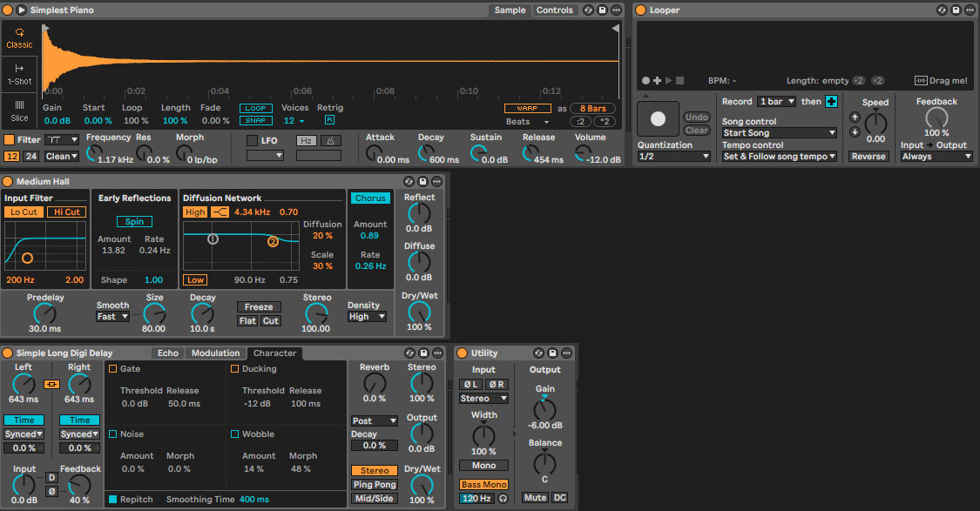
Task: Toggle the Repitch checkbox
Action: click(x=113, y=499)
